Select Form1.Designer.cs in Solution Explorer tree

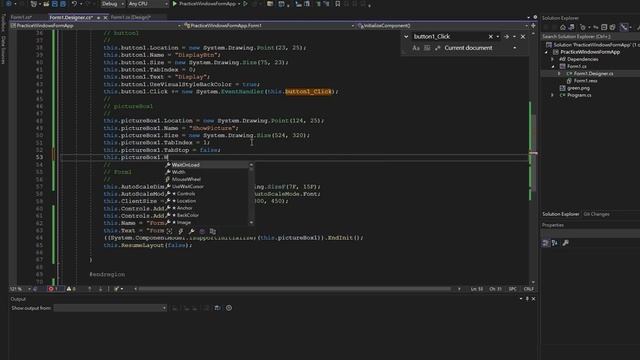[x=593, y=73]
